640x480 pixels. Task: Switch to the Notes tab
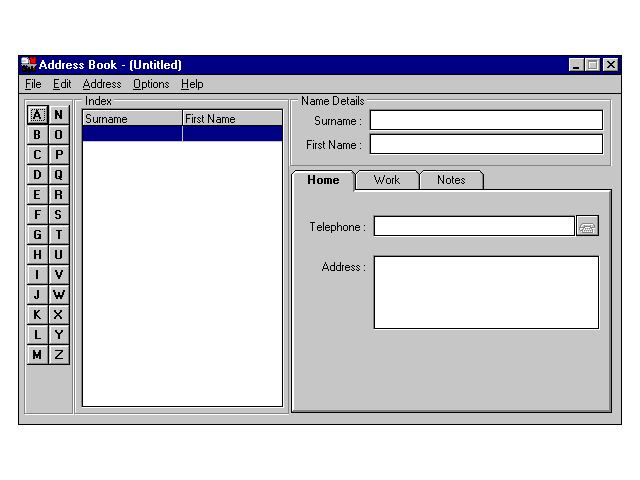click(451, 180)
